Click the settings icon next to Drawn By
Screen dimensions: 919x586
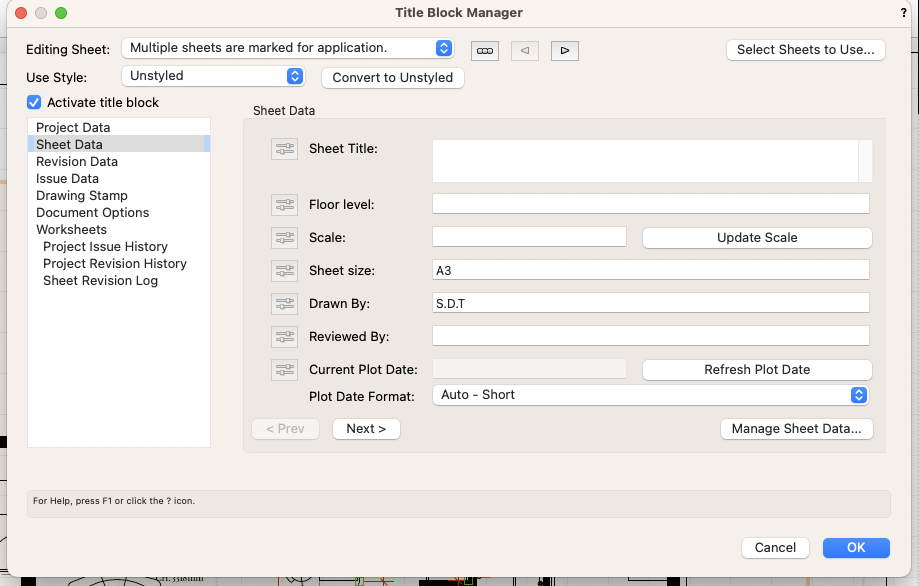coord(285,303)
